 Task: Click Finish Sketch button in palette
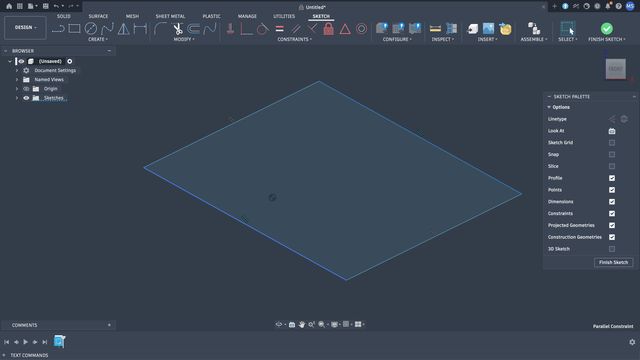click(613, 262)
